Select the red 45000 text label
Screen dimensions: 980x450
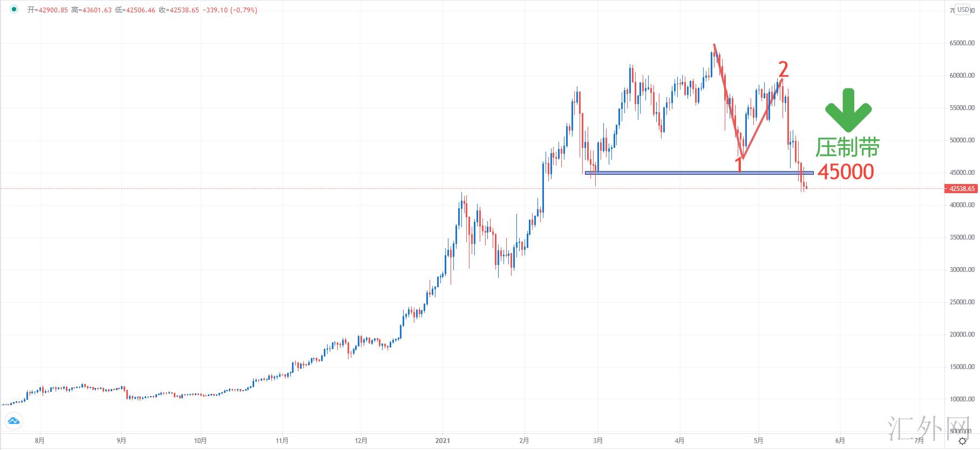846,172
